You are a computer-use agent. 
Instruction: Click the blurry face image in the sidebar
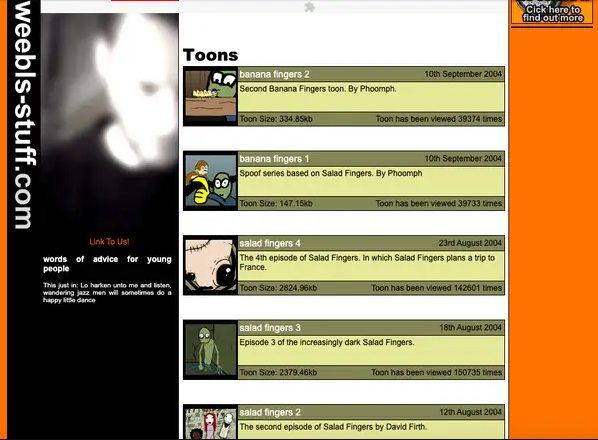110,122
